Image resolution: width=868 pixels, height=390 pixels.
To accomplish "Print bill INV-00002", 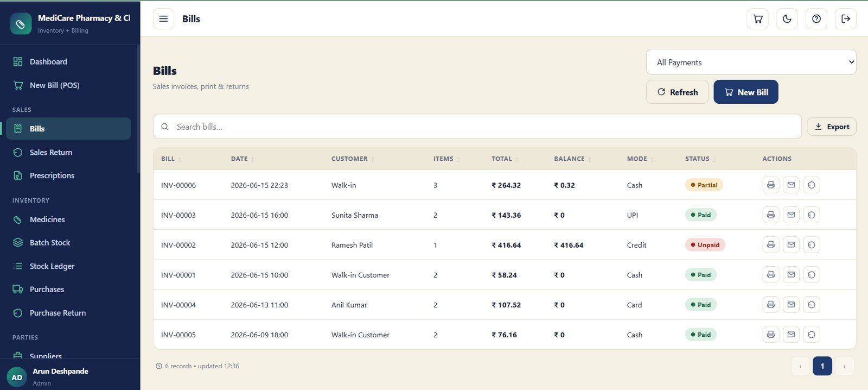I will 771,245.
